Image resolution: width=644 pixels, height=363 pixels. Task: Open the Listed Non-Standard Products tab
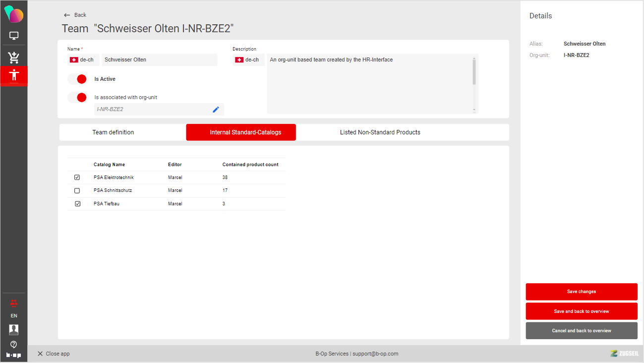point(380,132)
